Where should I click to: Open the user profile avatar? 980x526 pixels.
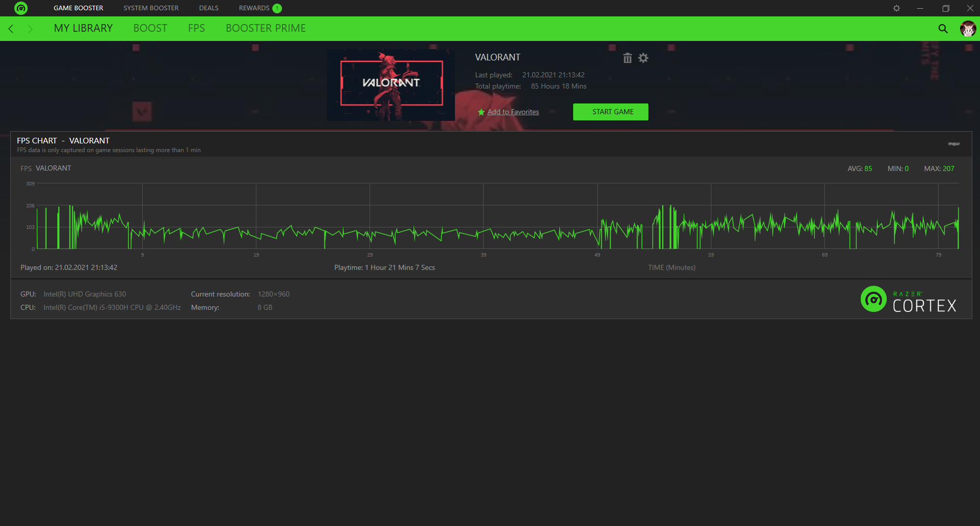click(968, 29)
